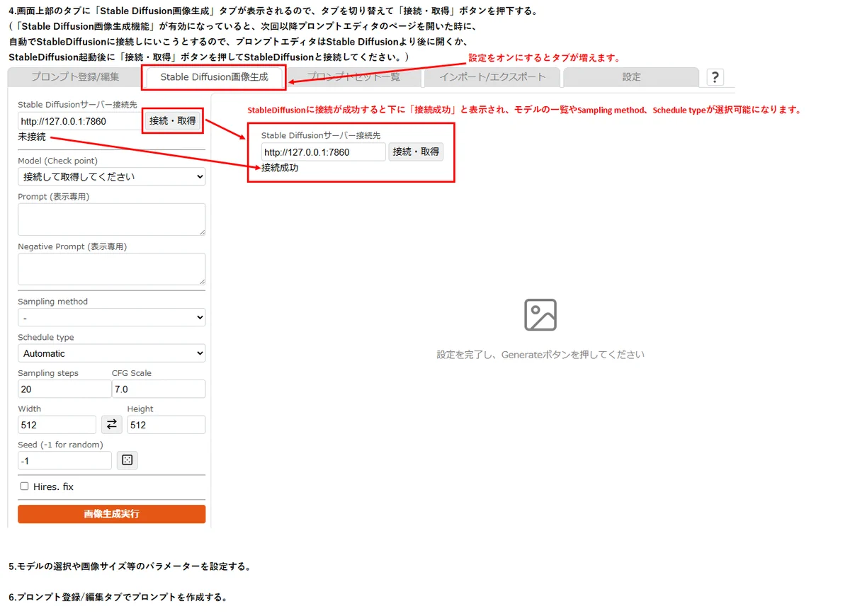Image resolution: width=850 pixels, height=616 pixels.
Task: Open the ? help button
Action: [x=715, y=77]
